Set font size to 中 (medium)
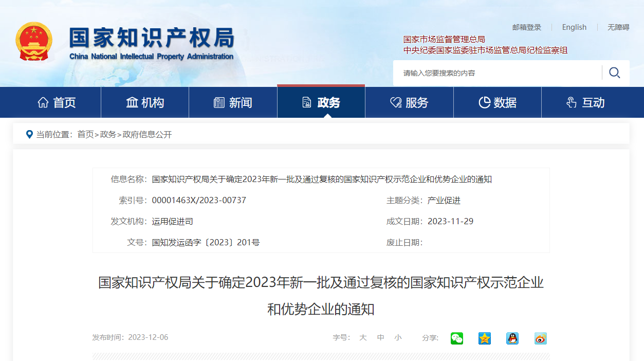The image size is (644, 361). (x=380, y=338)
